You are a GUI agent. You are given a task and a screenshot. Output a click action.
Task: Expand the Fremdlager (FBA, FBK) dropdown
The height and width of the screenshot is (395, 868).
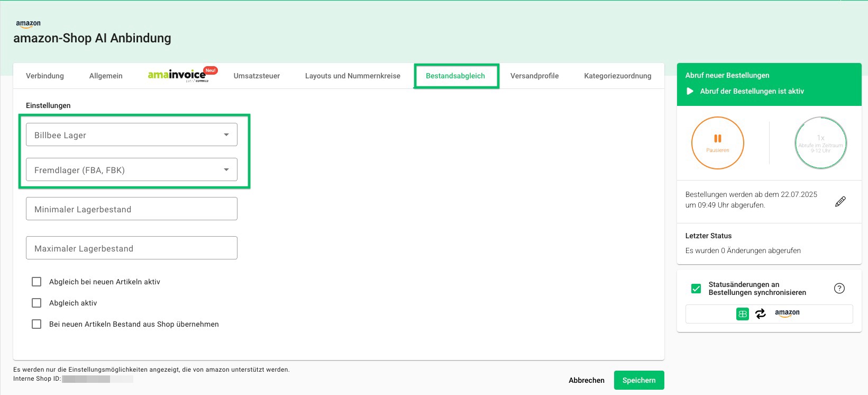point(132,169)
